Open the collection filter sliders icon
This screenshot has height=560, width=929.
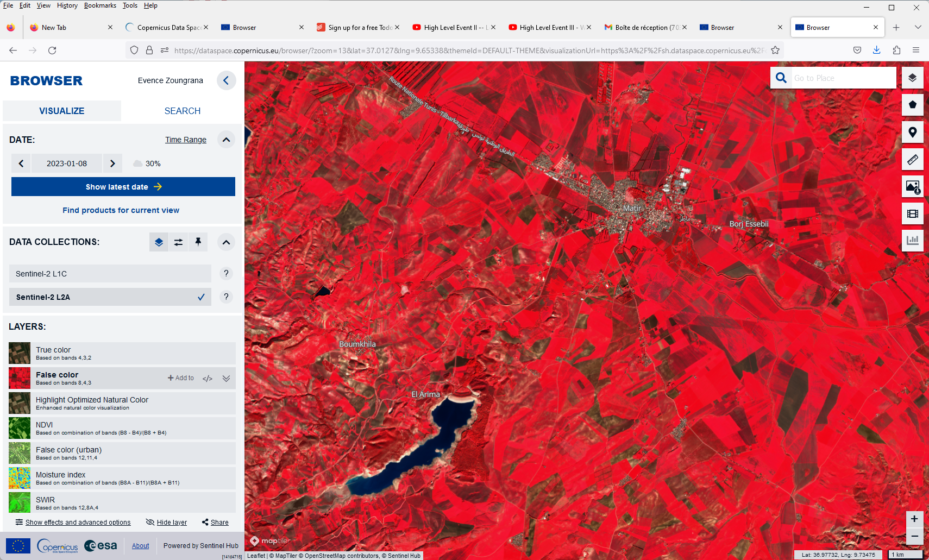tap(178, 242)
